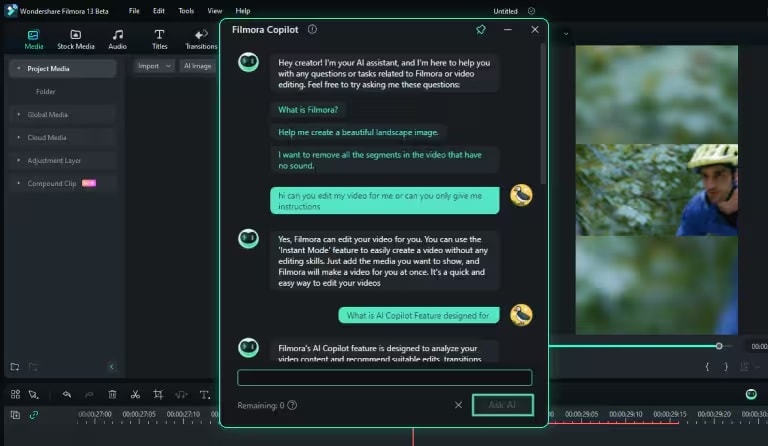Click the Remaining credits help icon
The width and height of the screenshot is (768, 446).
coord(292,405)
